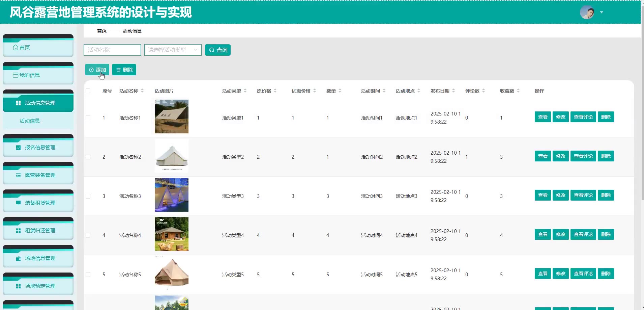Collapse the 活动信息管理 sidebar menu
This screenshot has height=310, width=644.
(x=38, y=103)
